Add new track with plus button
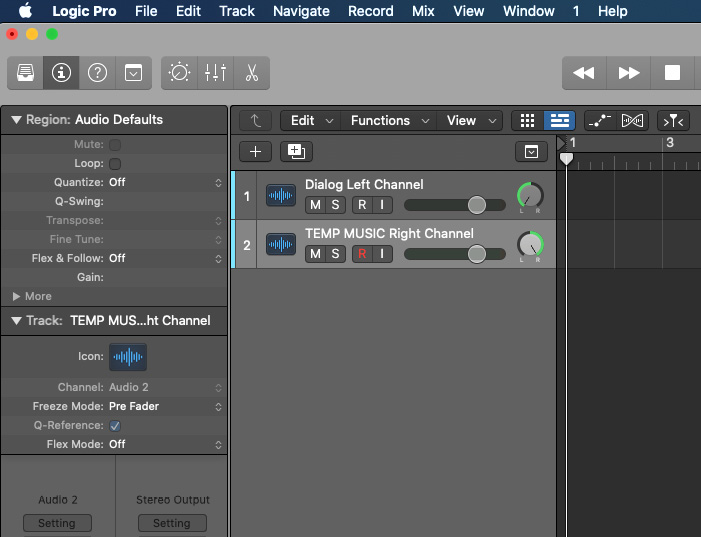701x537 pixels. tap(255, 152)
